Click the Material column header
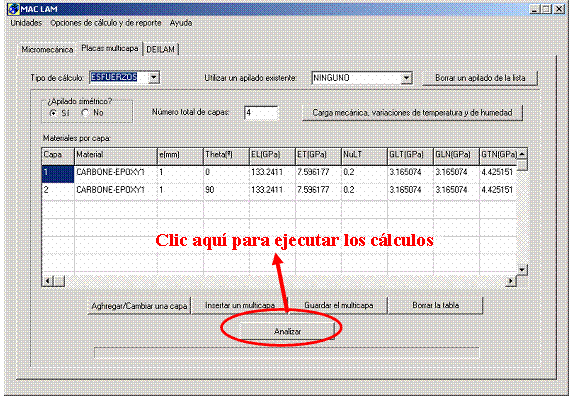576x397 pixels. coord(116,155)
